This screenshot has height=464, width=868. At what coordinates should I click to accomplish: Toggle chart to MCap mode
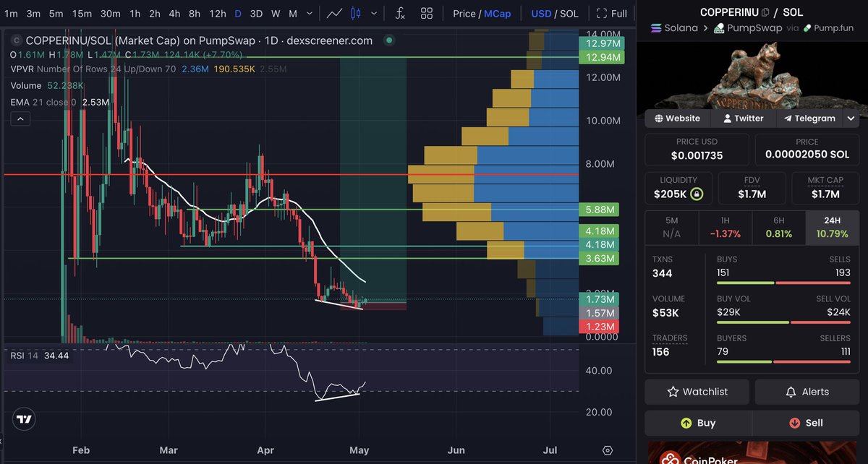click(x=497, y=13)
